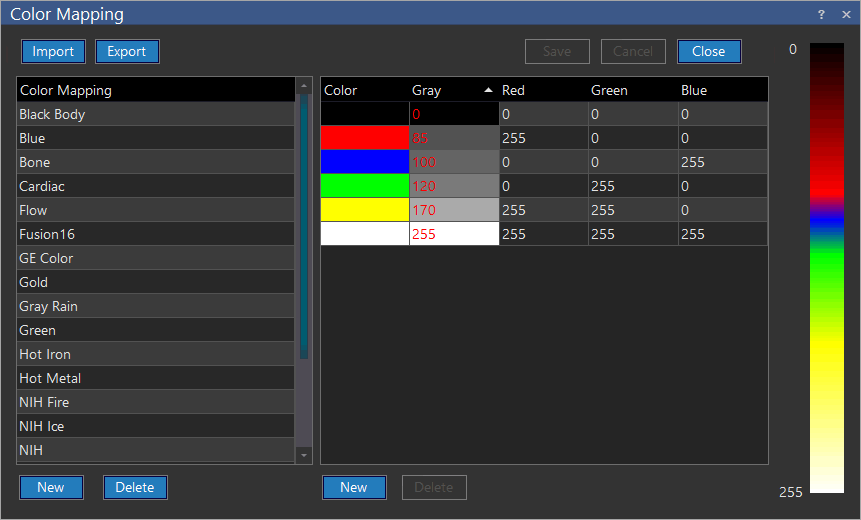861x520 pixels.
Task: Select the Black Body color mapping
Action: pos(155,114)
